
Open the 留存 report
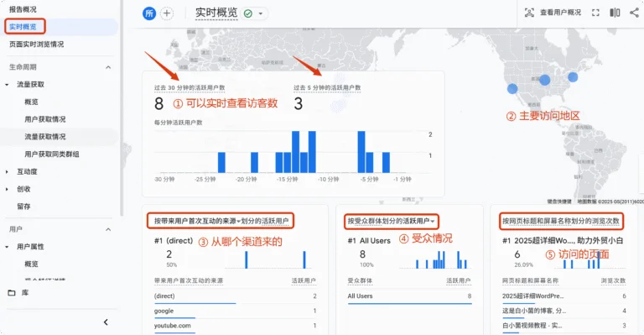coord(23,207)
